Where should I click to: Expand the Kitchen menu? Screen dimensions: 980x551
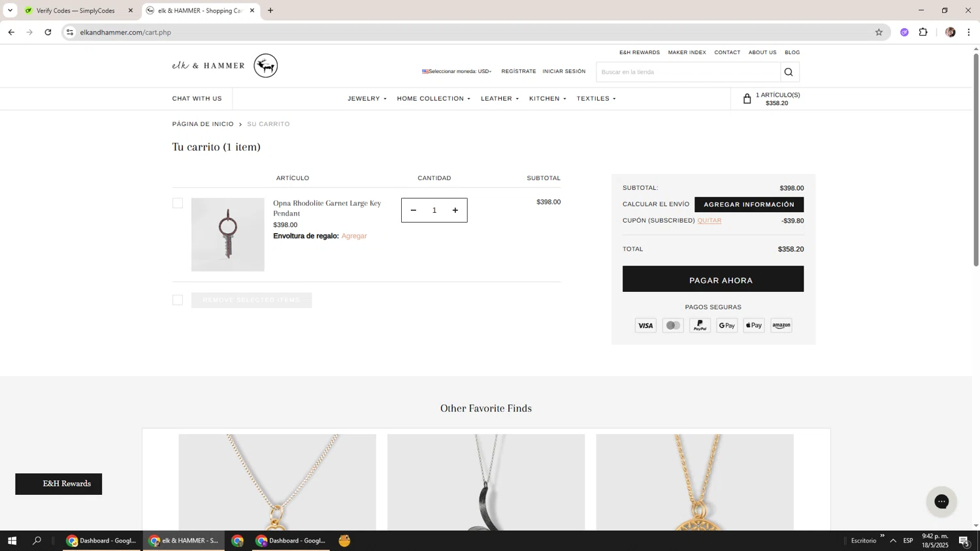(547, 99)
